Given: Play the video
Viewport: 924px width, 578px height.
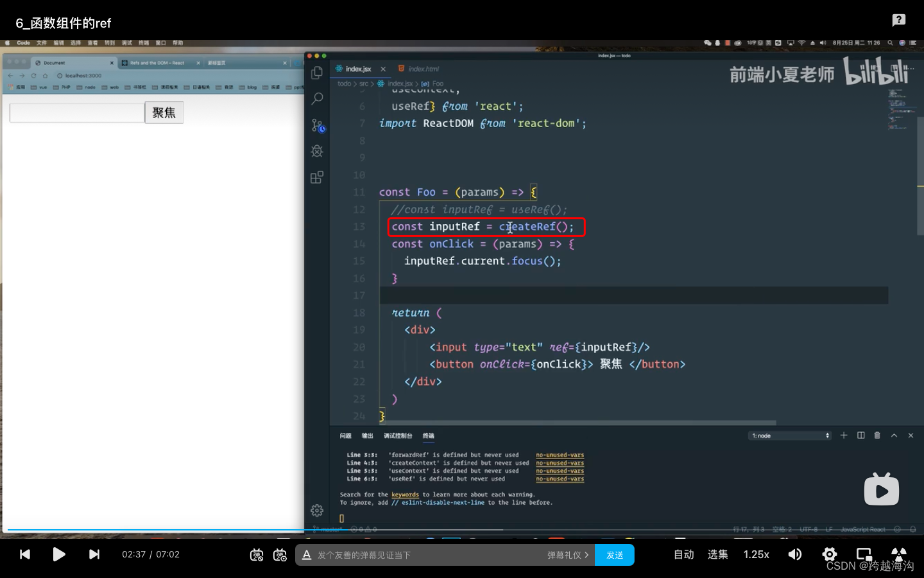Looking at the screenshot, I should [59, 554].
